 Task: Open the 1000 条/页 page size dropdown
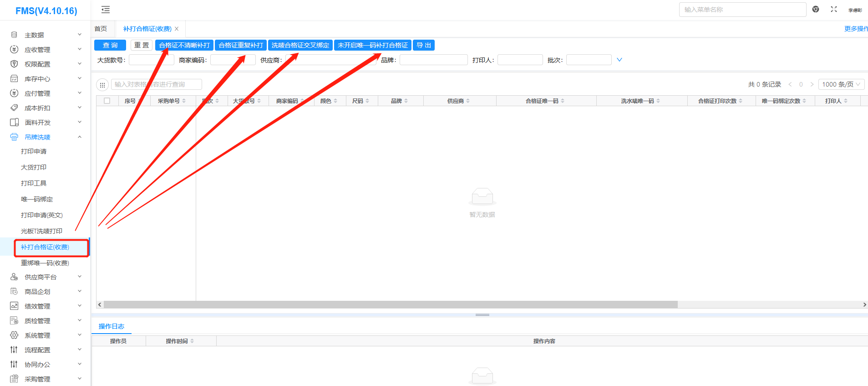coord(841,84)
